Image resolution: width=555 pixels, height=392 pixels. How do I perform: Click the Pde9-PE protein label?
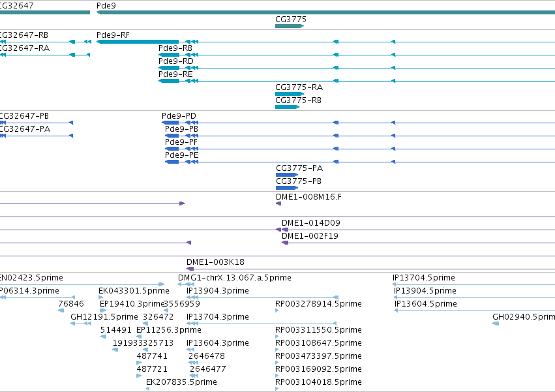[181, 155]
